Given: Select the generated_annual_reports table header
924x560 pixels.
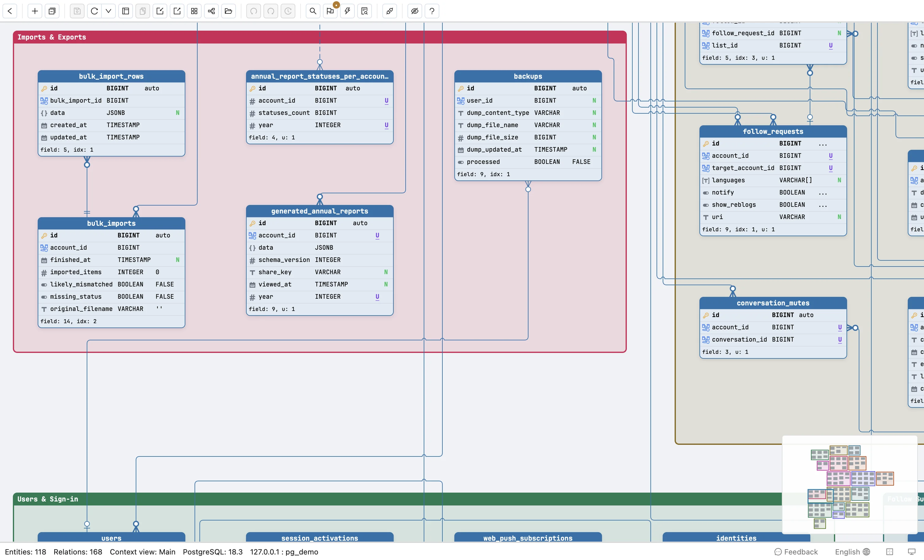Looking at the screenshot, I should pos(320,211).
